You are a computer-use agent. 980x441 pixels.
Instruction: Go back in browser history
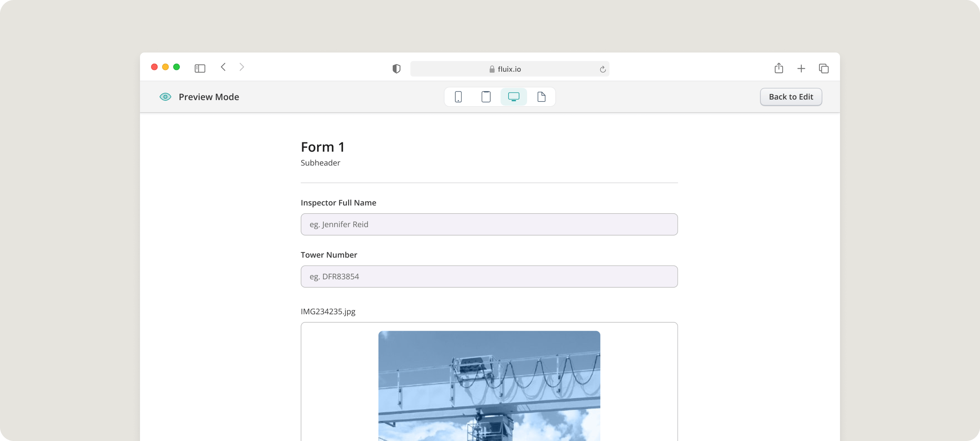(223, 67)
